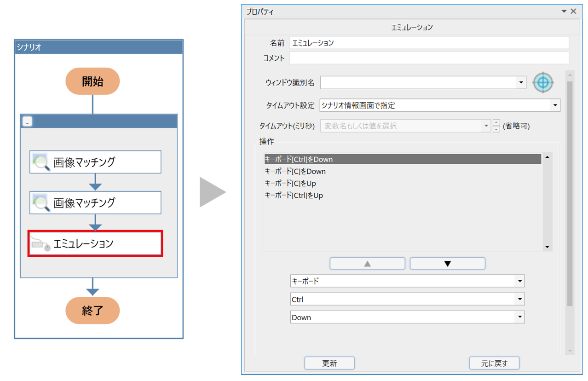This screenshot has width=588, height=381.
Task: Select the キーボード[Ctrl]をUp list entry
Action: tap(294, 195)
